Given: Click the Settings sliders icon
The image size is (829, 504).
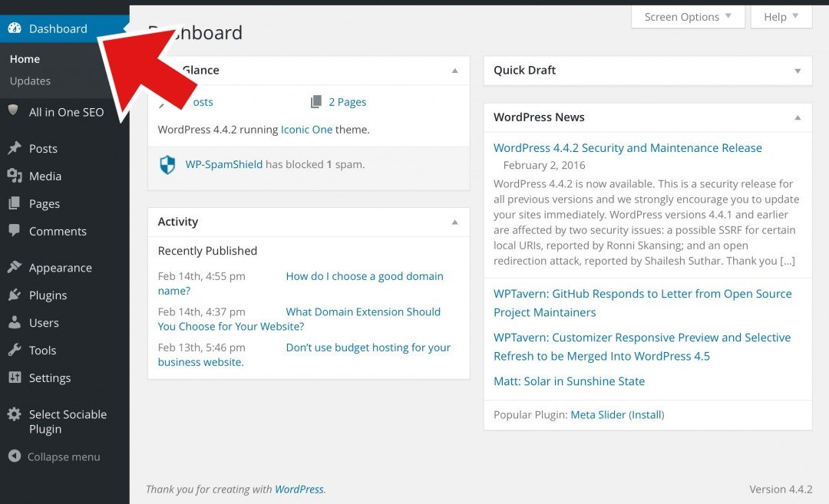Looking at the screenshot, I should tap(15, 377).
